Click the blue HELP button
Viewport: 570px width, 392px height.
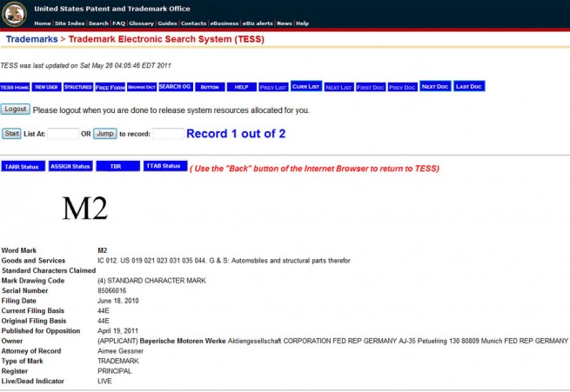click(x=241, y=87)
